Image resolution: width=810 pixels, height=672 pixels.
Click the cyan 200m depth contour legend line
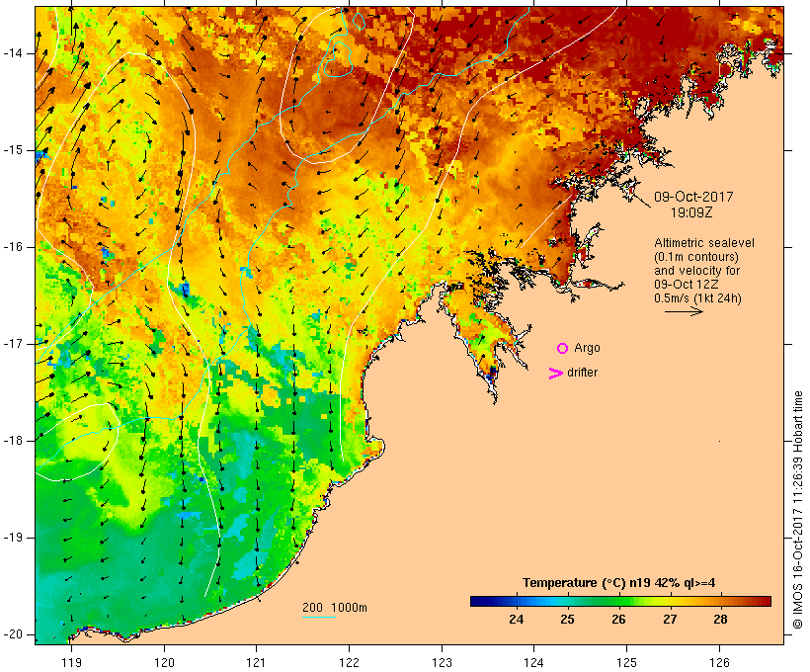319,618
